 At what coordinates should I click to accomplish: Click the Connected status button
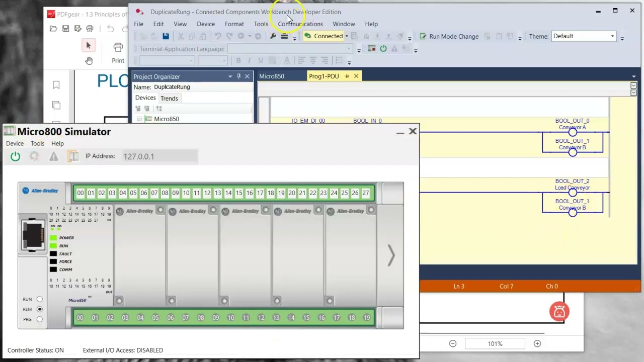pos(324,36)
